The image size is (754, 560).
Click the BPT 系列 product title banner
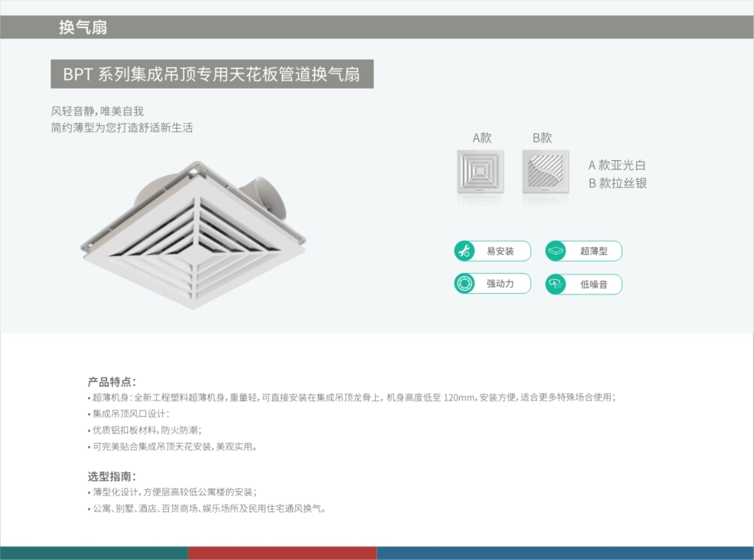[x=212, y=74]
